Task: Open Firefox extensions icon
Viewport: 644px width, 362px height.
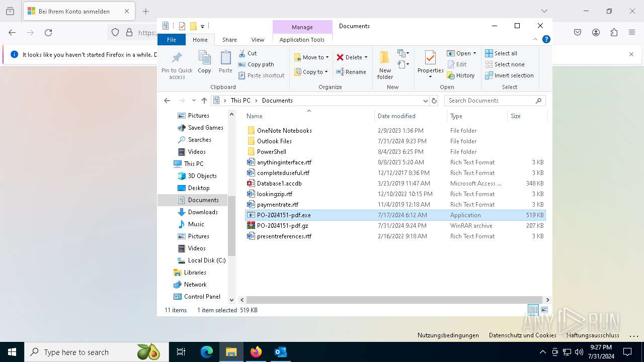Action: 614,32
